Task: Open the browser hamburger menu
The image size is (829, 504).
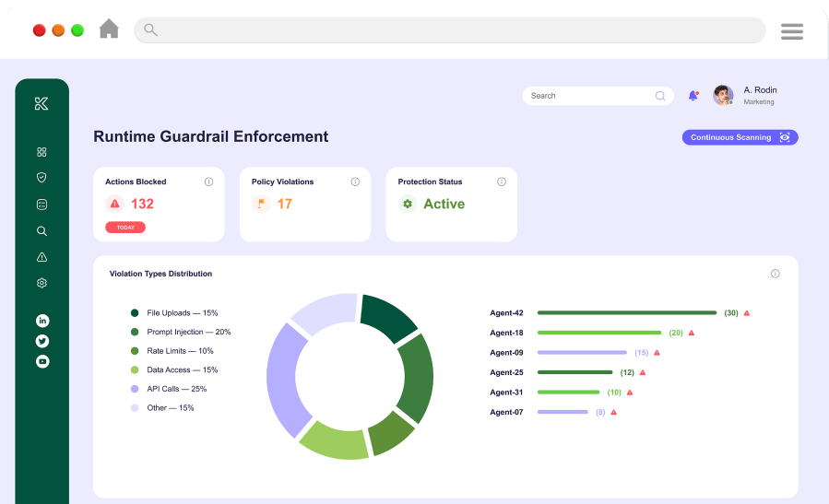Action: tap(792, 31)
